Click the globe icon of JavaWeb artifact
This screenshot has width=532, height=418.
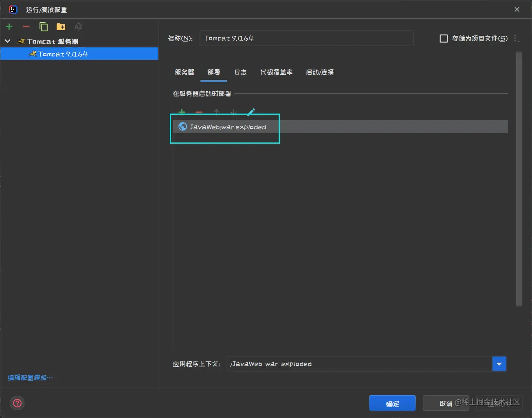[x=183, y=127]
